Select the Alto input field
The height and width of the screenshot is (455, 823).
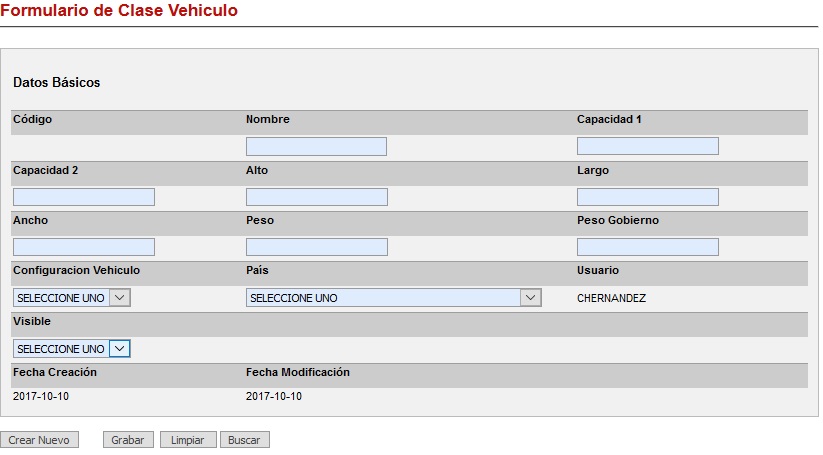click(x=316, y=197)
